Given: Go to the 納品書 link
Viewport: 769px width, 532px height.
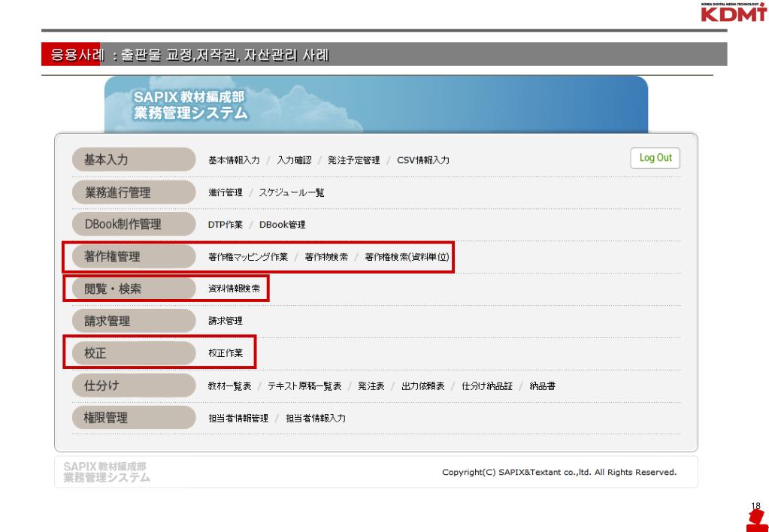Looking at the screenshot, I should click(542, 386).
